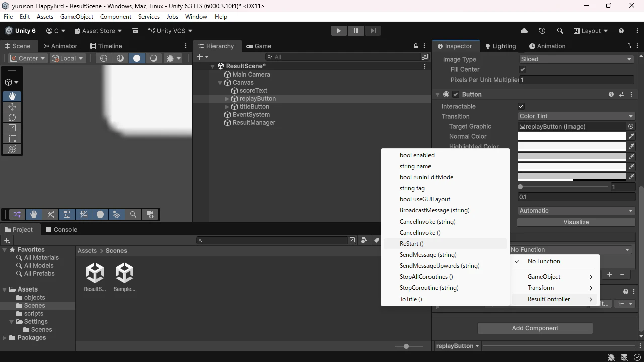Select the Move tool in Scene tools
The width and height of the screenshot is (644, 362).
pyautogui.click(x=12, y=106)
